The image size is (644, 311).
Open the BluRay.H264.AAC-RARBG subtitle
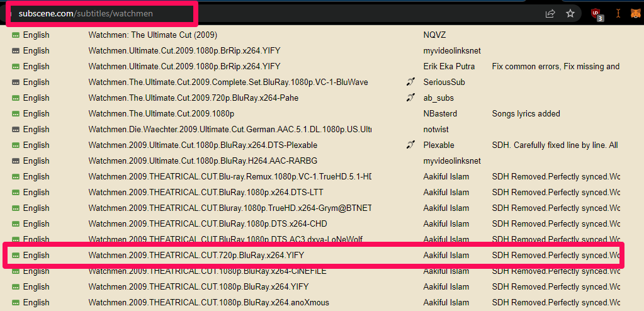tap(203, 161)
